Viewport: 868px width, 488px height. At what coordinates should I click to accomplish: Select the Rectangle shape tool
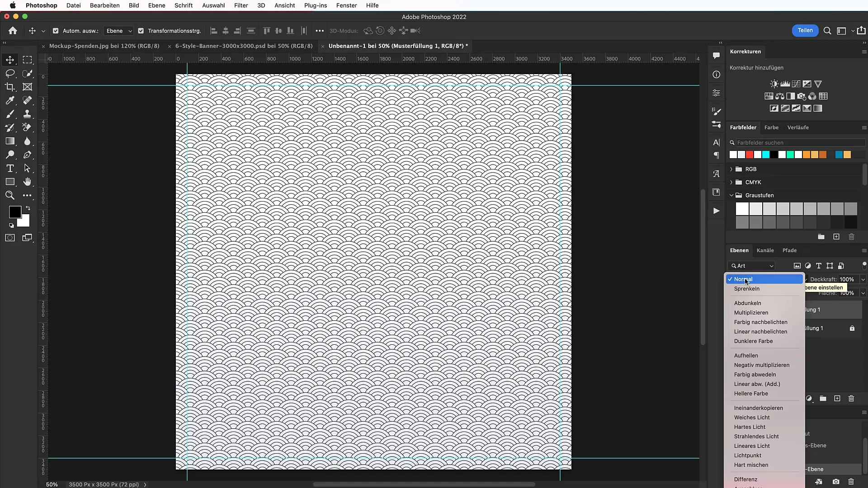click(x=10, y=182)
